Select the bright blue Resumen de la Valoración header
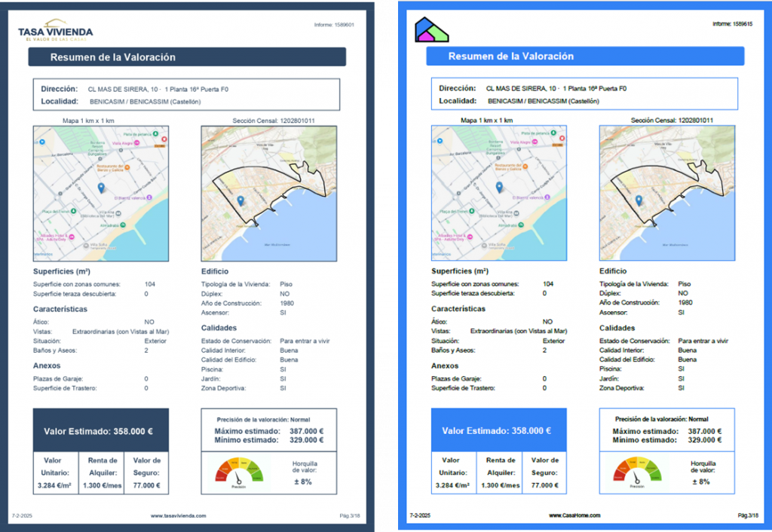Image resolution: width=772 pixels, height=532 pixels. click(584, 57)
